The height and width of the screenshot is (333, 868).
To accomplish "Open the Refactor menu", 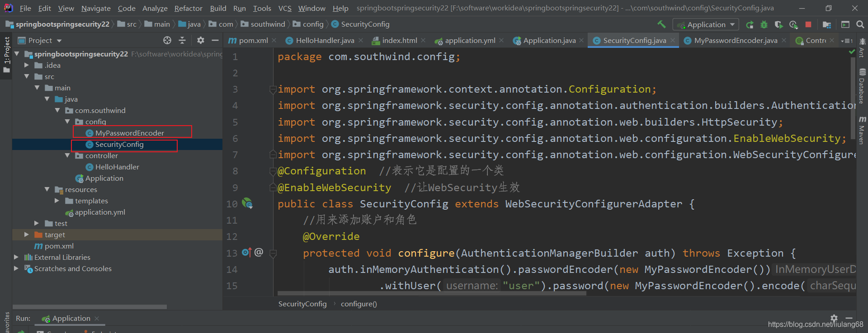I will (188, 8).
